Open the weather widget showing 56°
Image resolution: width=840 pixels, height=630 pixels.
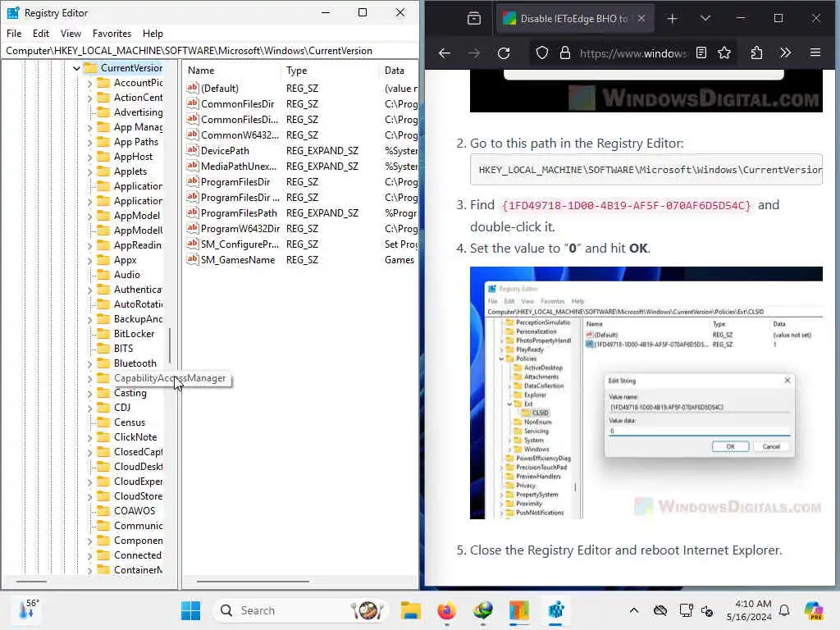pyautogui.click(x=28, y=610)
